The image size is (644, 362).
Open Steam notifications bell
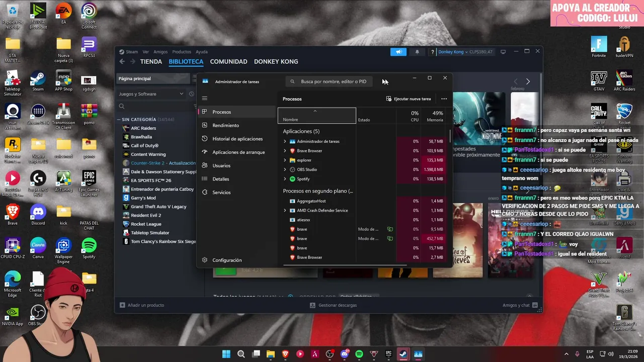[x=417, y=52]
